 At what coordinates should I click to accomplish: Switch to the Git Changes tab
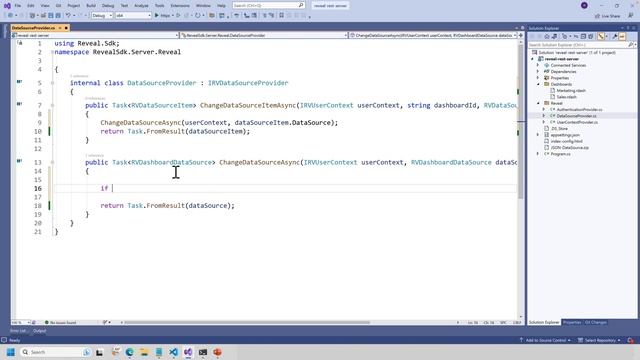(596, 322)
